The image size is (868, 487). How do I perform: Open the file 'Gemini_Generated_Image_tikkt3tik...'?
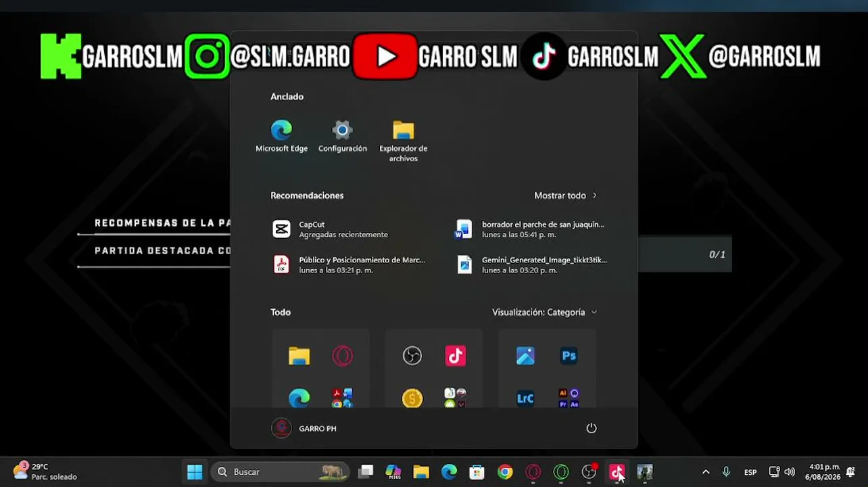[x=532, y=264]
